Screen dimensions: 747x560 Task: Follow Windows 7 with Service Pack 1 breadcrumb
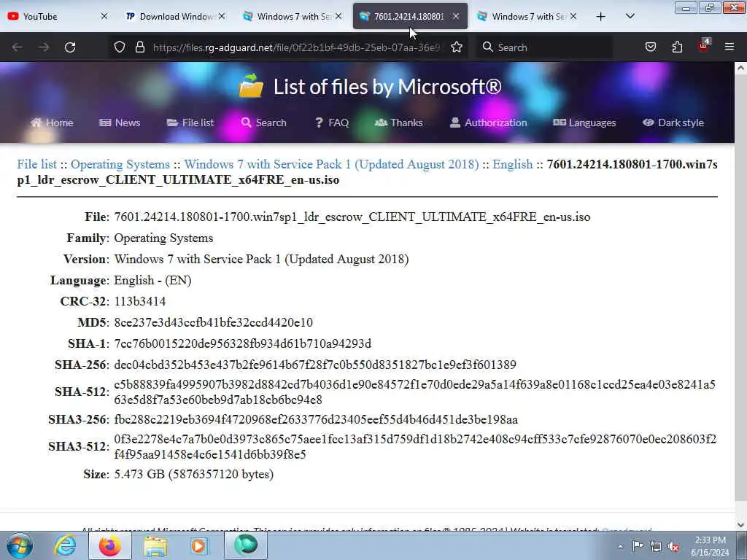click(x=332, y=164)
